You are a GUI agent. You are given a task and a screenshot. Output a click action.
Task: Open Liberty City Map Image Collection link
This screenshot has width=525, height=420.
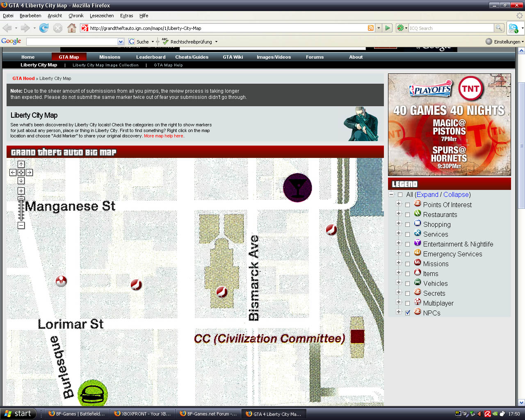[105, 65]
